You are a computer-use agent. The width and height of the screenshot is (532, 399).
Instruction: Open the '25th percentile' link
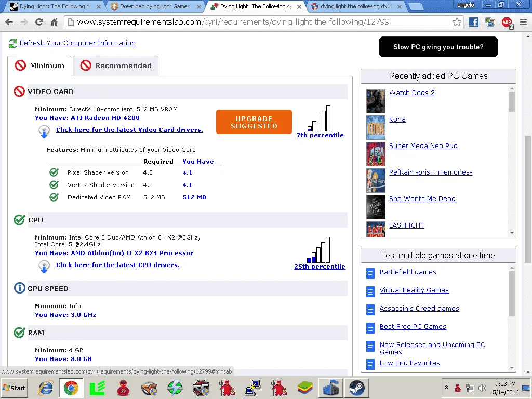(x=320, y=267)
